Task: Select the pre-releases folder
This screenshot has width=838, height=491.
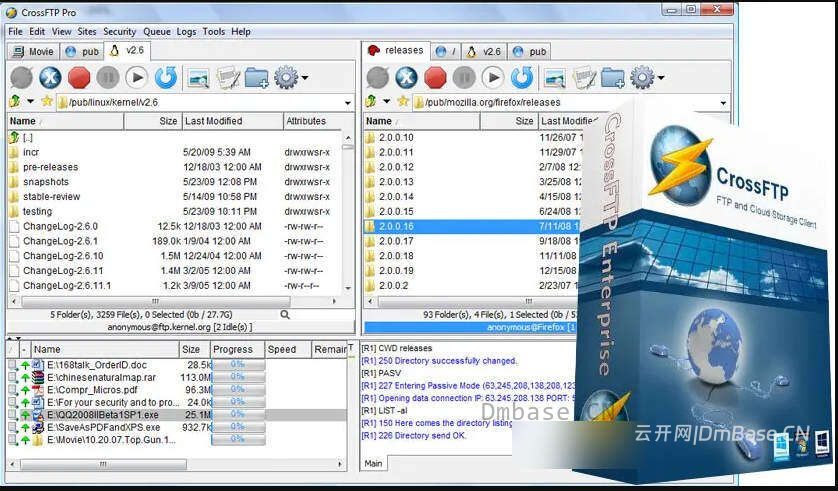Action: [50, 167]
